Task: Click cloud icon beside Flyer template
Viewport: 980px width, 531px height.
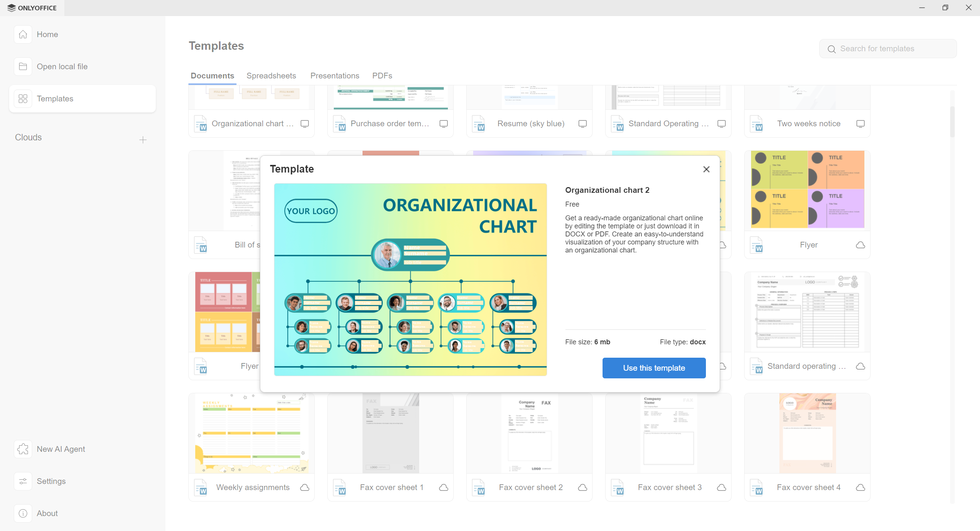Action: coord(860,245)
